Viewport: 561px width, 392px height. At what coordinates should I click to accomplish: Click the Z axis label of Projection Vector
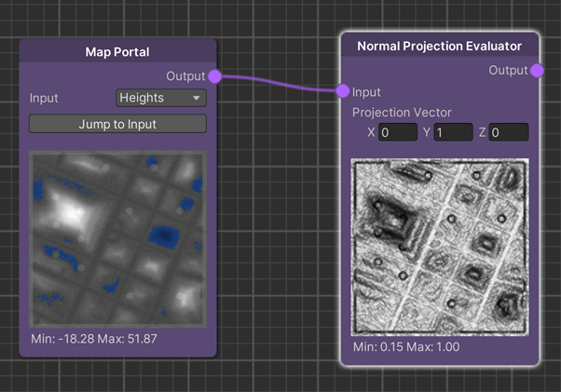click(482, 132)
